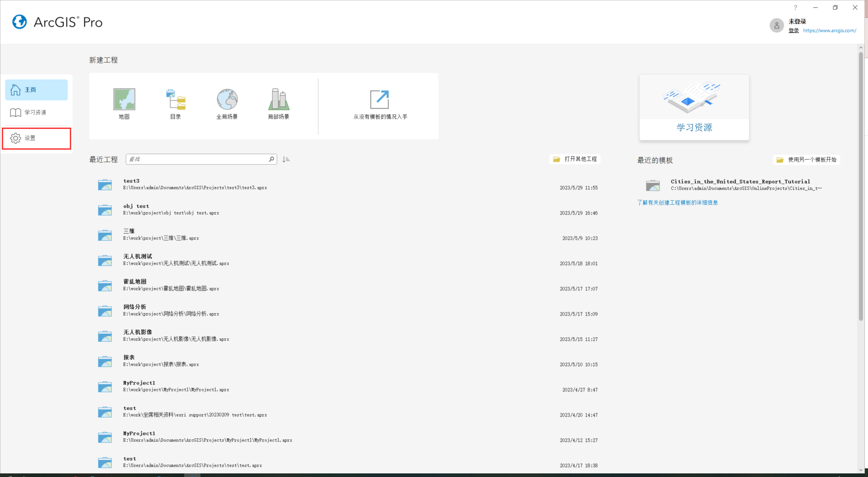Click the 登录 sign-in link
Viewport: 868px width, 477px height.
point(794,31)
